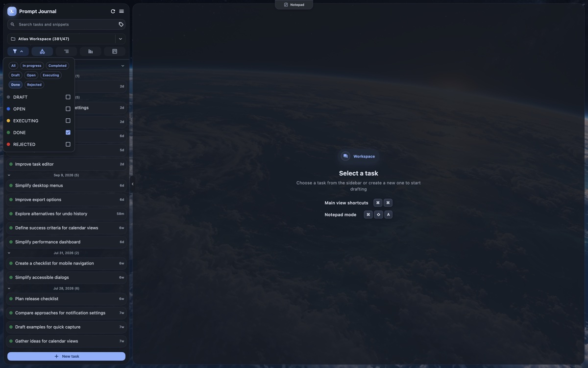Open task Define success criteria for calendar views
The image size is (588, 368).
click(66, 228)
